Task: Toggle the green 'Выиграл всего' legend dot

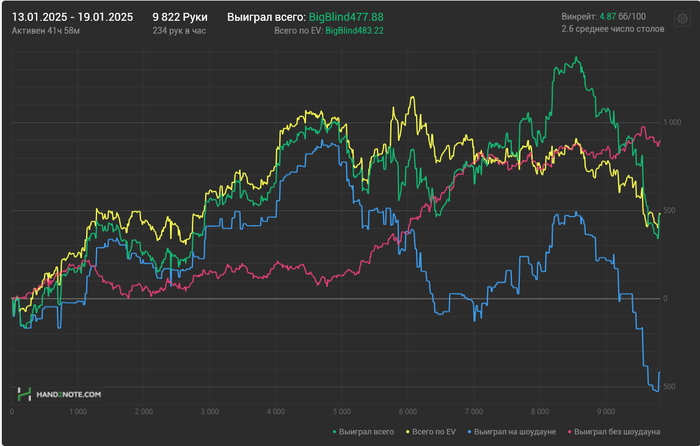Action: (334, 432)
